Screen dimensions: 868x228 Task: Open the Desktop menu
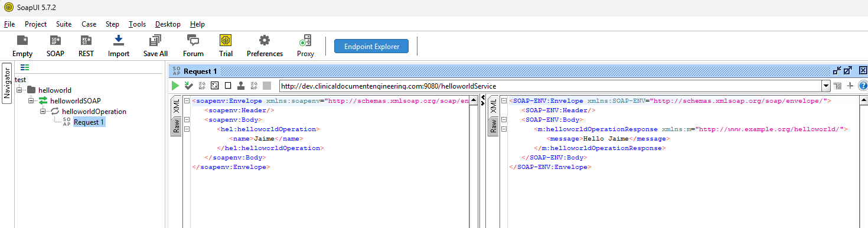168,24
